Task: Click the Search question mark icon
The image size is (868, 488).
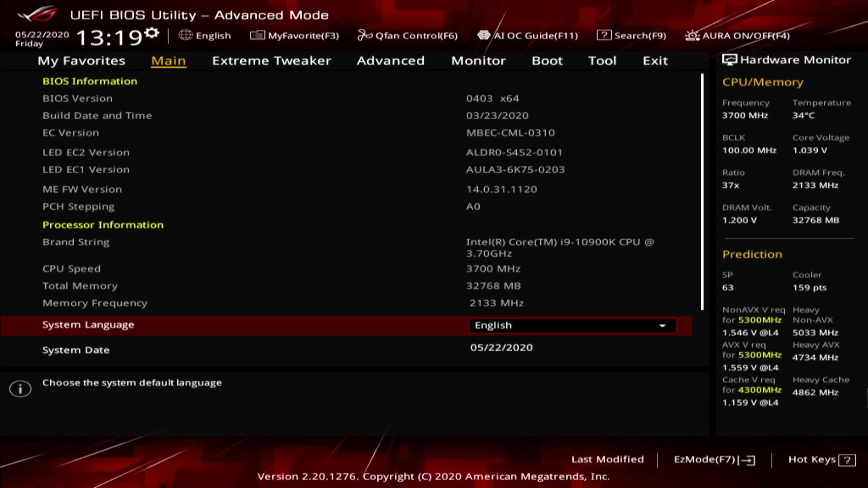Action: 604,35
